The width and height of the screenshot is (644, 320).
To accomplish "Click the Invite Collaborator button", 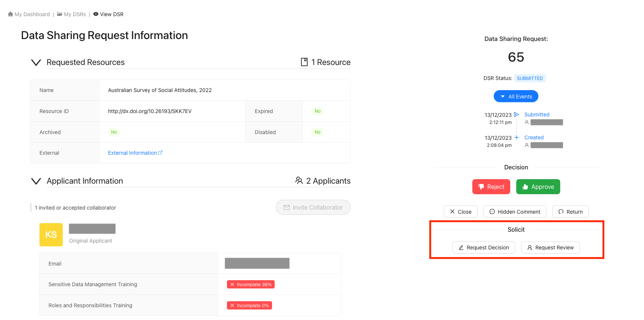I will pos(313,207).
